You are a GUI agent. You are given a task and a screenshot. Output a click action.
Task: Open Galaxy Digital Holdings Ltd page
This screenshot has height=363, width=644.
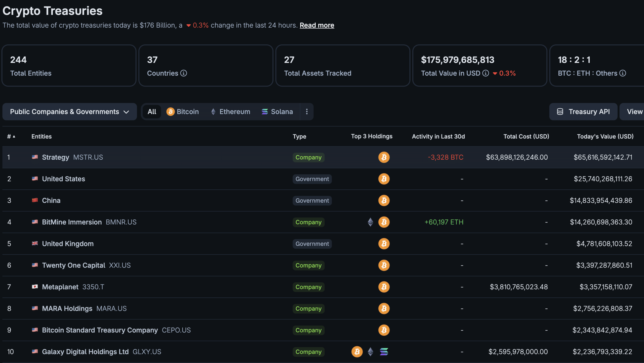click(102, 352)
